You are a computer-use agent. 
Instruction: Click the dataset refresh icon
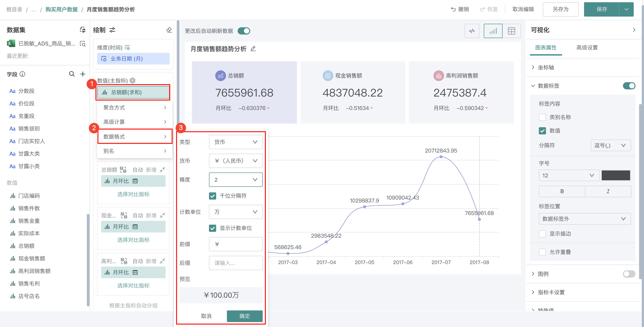click(83, 30)
